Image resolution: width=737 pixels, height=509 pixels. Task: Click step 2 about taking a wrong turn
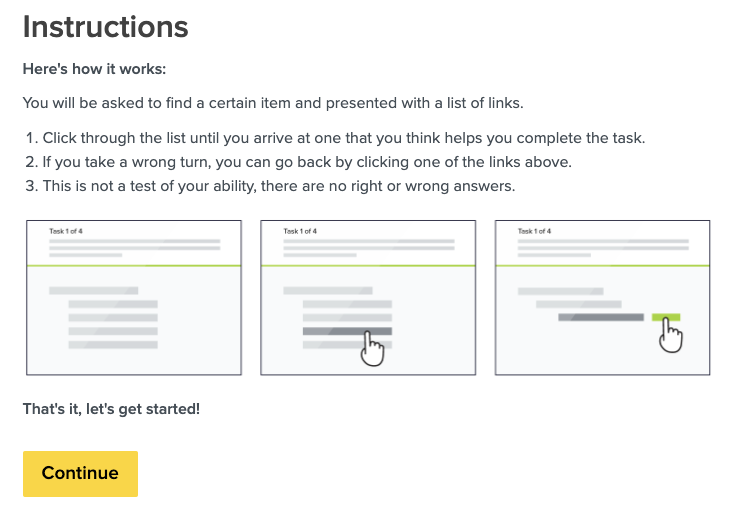point(310,162)
